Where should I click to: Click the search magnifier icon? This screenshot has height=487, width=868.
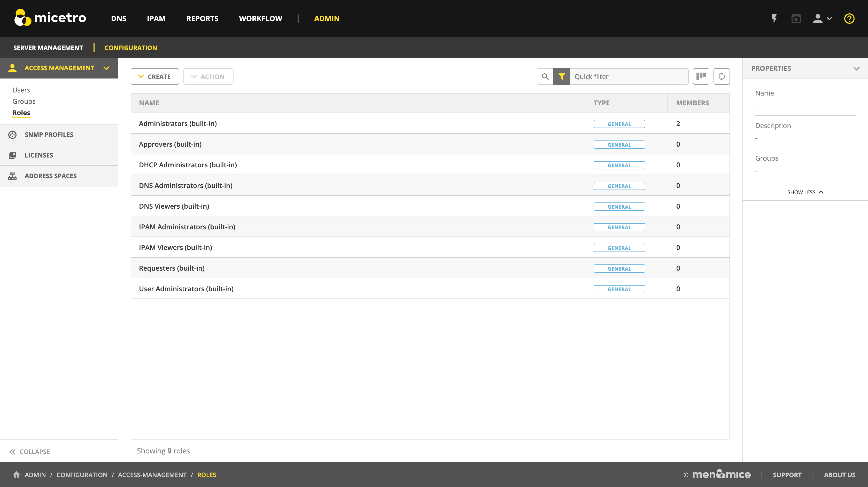coord(545,76)
